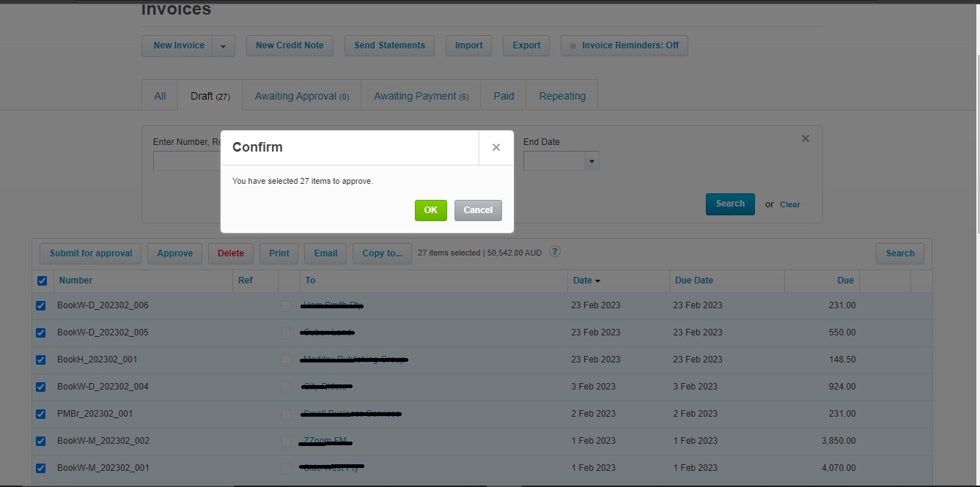Screen dimensions: 980x487
Task: Click the file icon in the BookW-D_202302_004 row
Action: pos(287,387)
